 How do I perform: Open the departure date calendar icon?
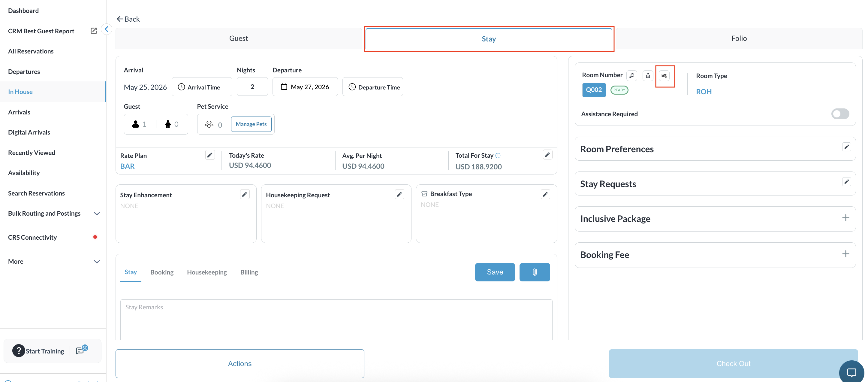click(284, 87)
